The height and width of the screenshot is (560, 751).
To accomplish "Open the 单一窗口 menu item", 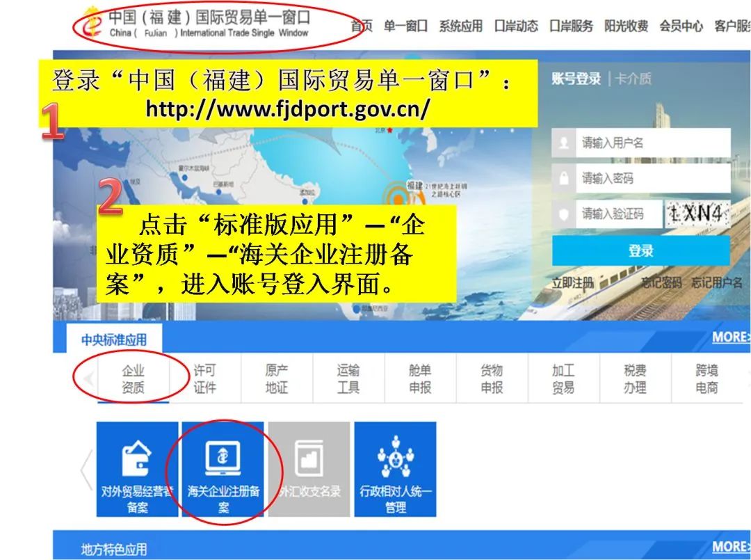I will (x=405, y=26).
